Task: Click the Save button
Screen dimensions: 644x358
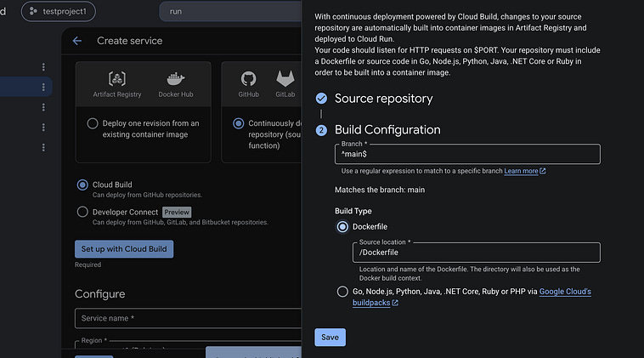Action: (330, 337)
